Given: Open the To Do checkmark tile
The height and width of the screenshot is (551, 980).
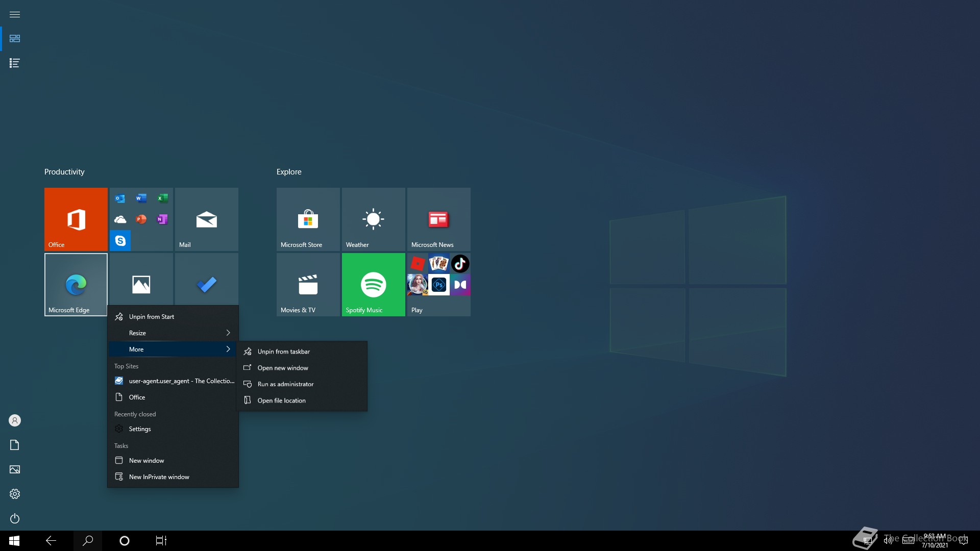Looking at the screenshot, I should click(207, 280).
